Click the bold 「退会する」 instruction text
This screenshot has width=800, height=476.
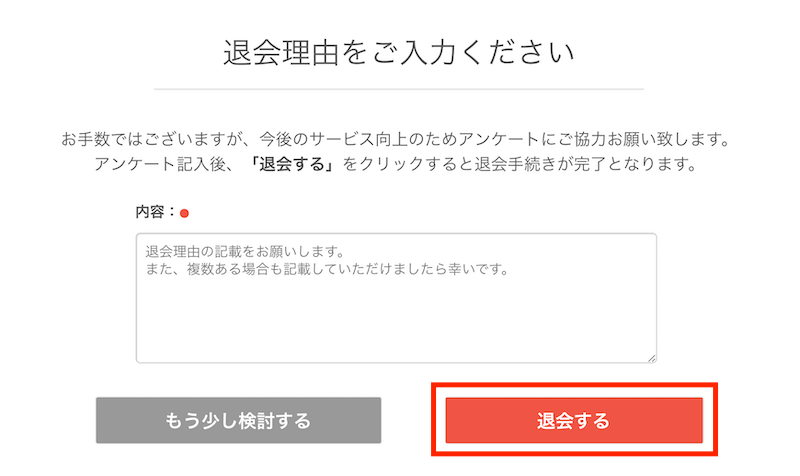point(292,164)
